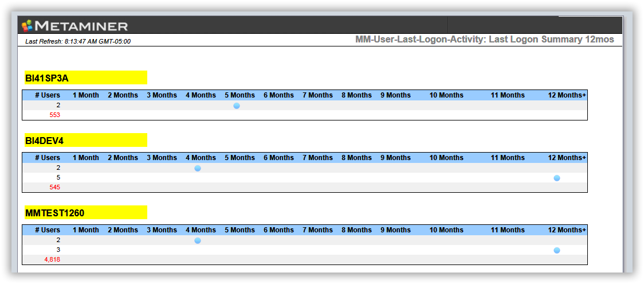The width and height of the screenshot is (644, 284).
Task: Click the 4 Months blue dot in BI4DEV4 table
Action: tap(198, 168)
